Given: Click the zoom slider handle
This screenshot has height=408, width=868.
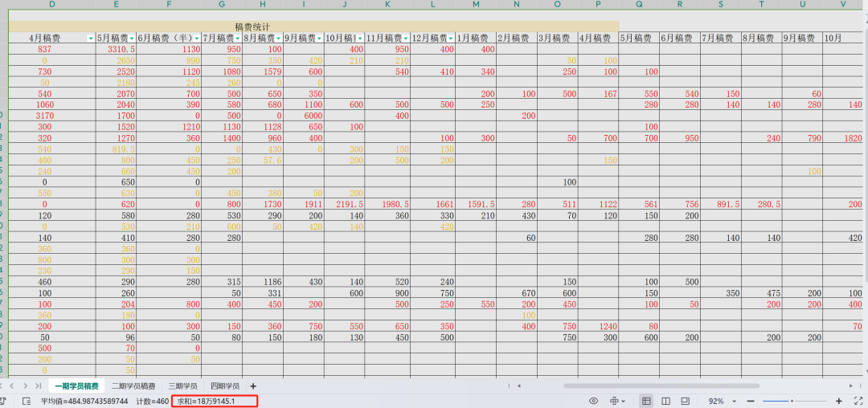Looking at the screenshot, I should [792, 401].
